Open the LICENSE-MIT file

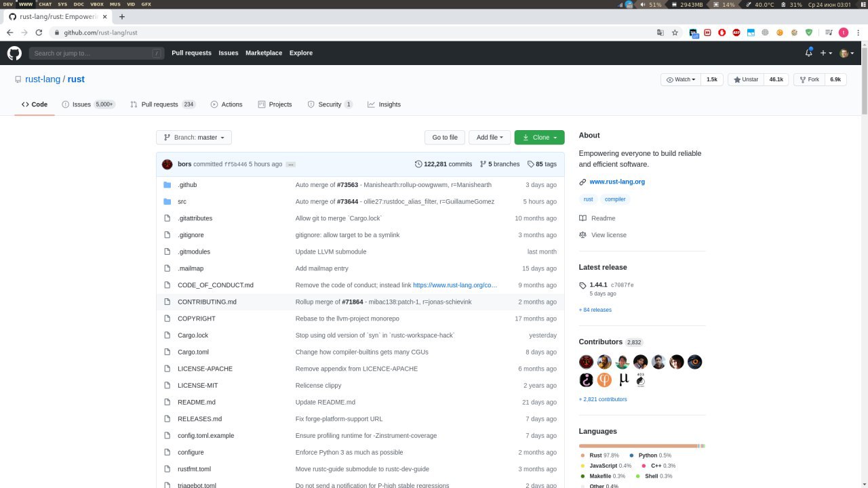pos(198,386)
